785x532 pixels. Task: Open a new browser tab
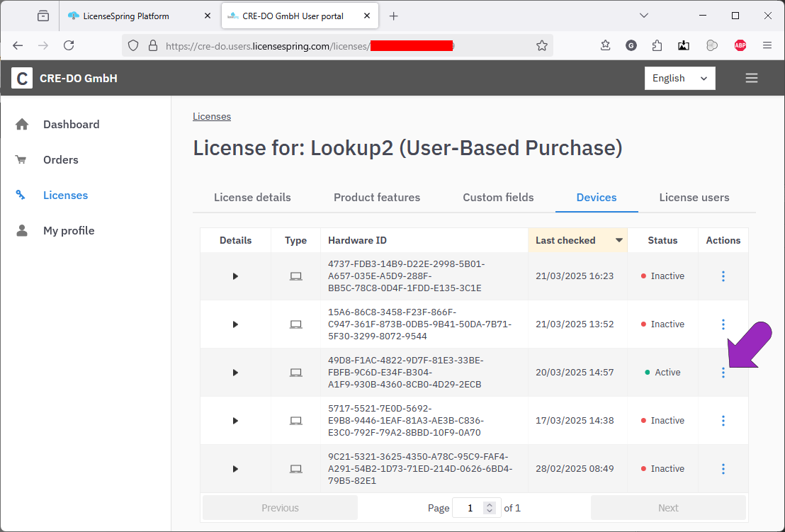pos(393,16)
